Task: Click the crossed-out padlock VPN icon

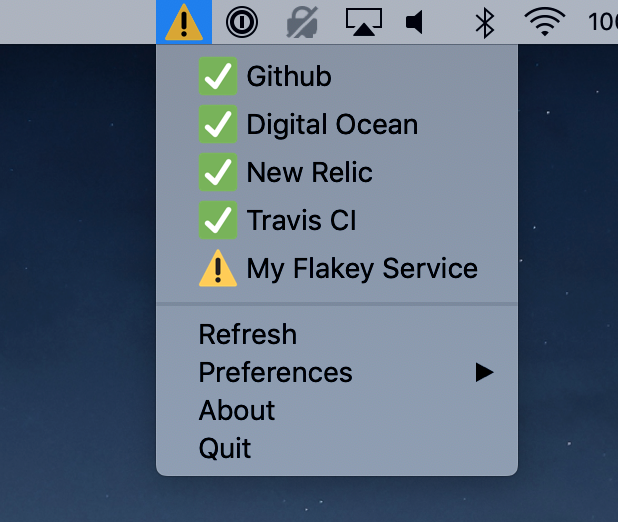Action: click(x=302, y=22)
